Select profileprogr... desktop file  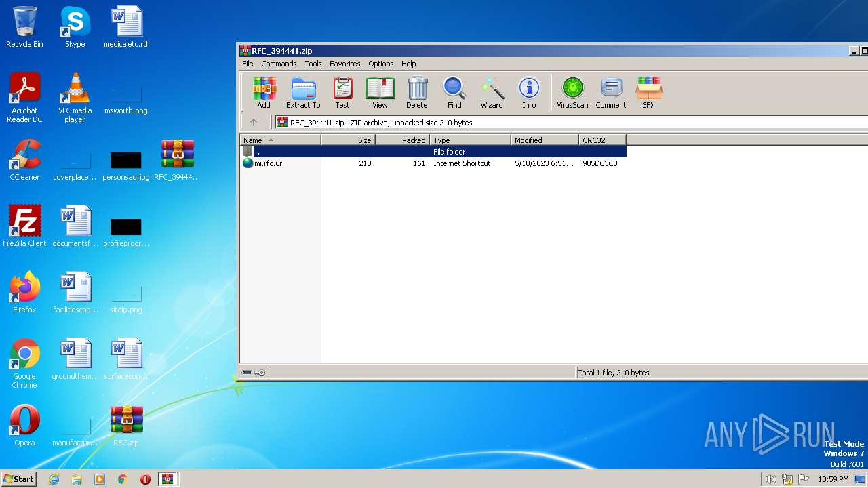point(126,231)
